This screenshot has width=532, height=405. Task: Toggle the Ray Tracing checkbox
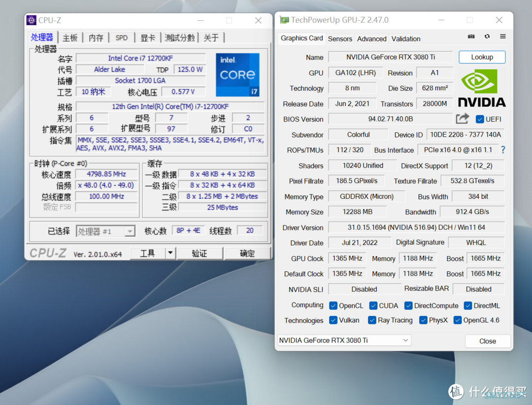point(372,320)
